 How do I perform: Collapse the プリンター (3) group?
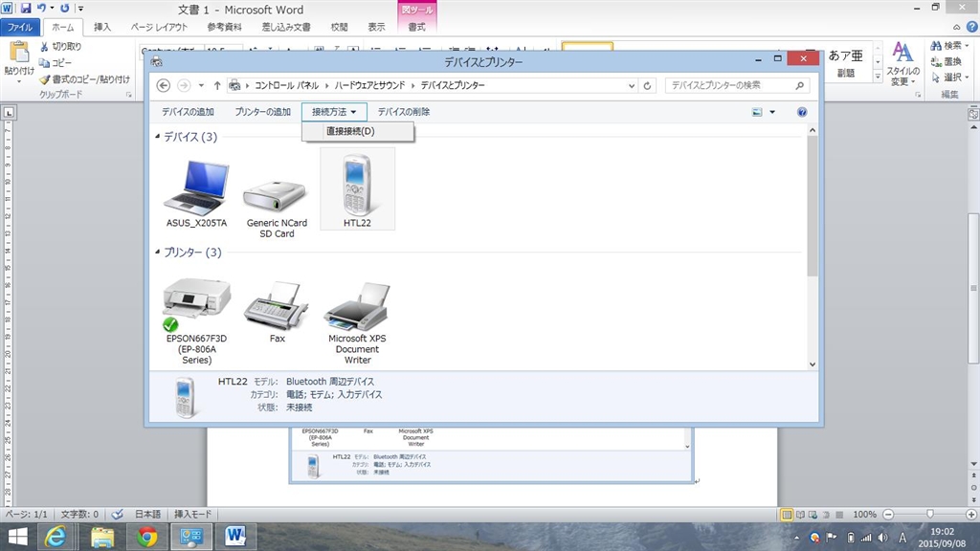(158, 252)
